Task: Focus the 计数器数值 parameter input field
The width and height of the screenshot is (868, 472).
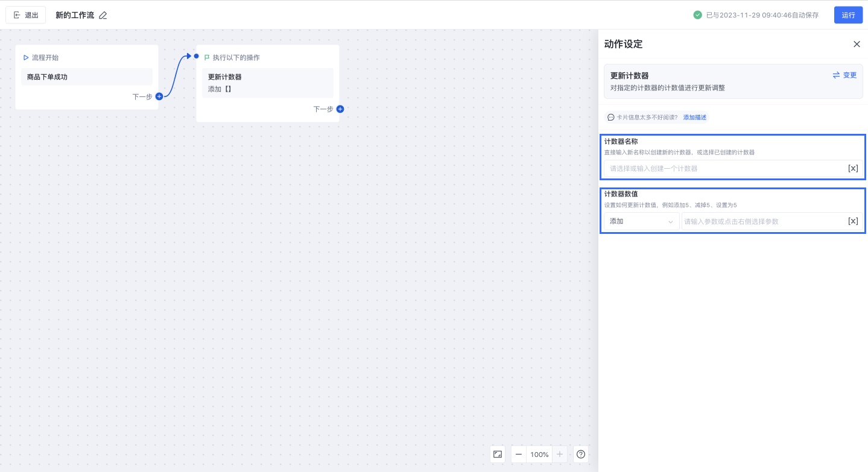Action: tap(763, 221)
